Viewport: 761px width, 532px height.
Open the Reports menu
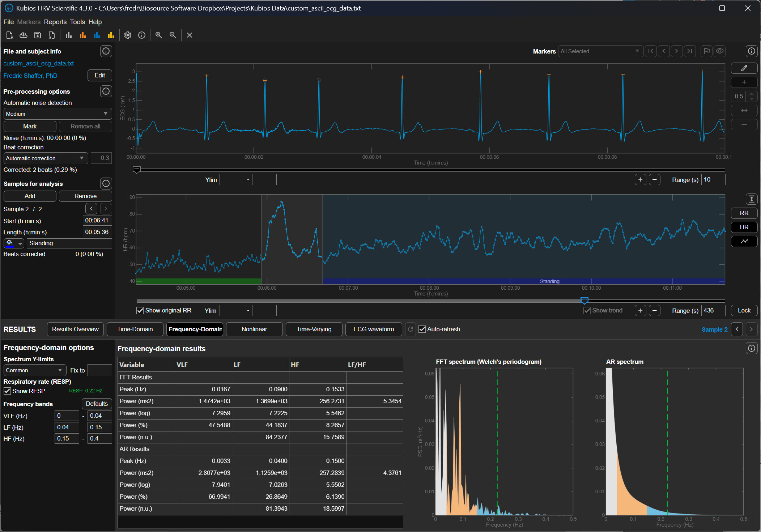point(55,22)
